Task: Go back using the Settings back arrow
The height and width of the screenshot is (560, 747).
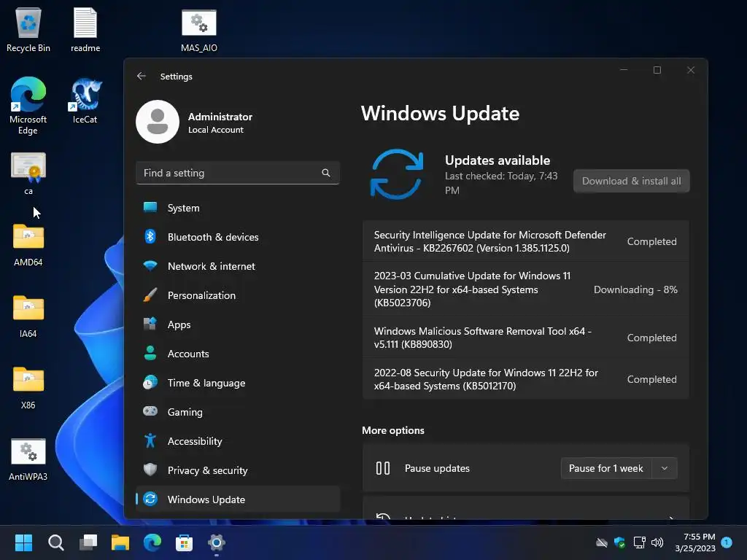Action: [141, 76]
